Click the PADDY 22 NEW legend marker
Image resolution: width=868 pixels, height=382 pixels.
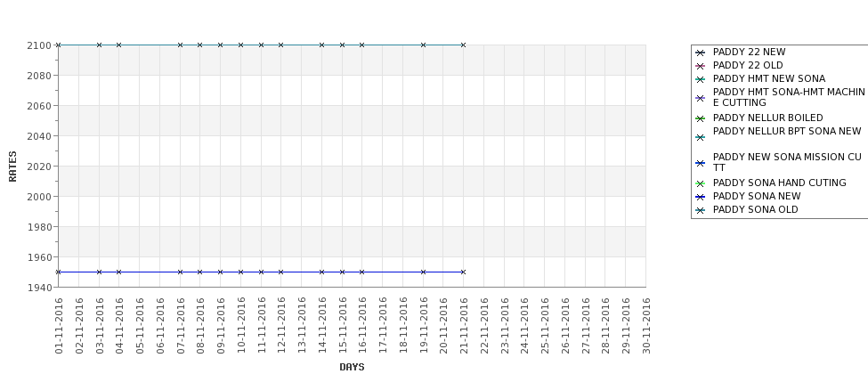point(700,53)
